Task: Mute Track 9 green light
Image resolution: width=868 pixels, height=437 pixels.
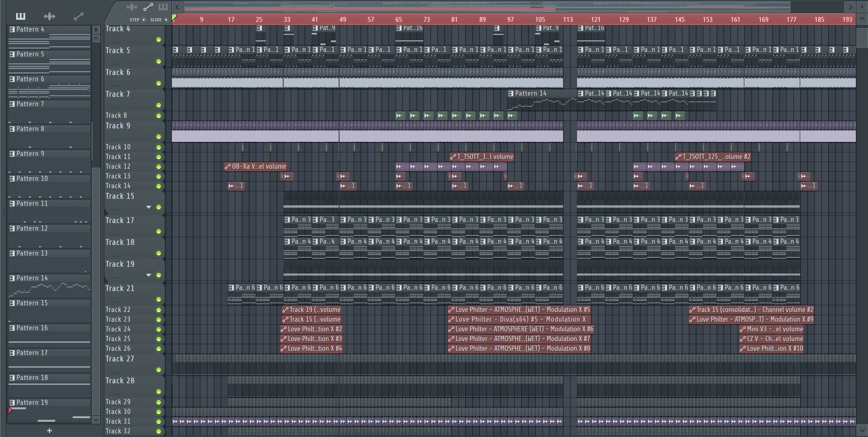Action: (x=158, y=137)
